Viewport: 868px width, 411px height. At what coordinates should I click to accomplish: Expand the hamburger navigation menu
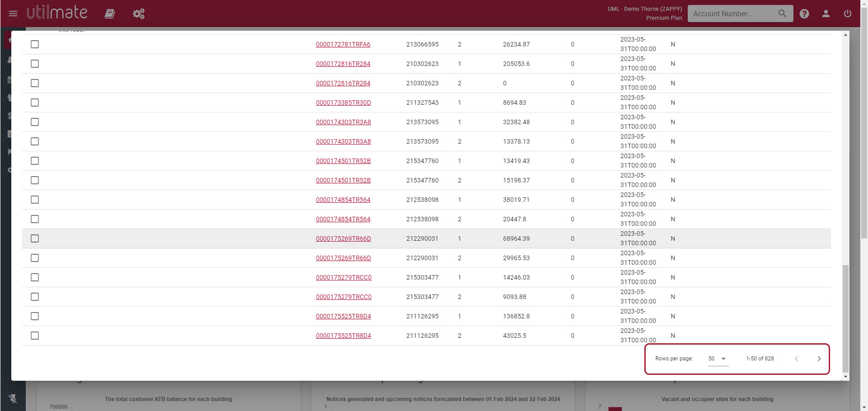[x=13, y=14]
